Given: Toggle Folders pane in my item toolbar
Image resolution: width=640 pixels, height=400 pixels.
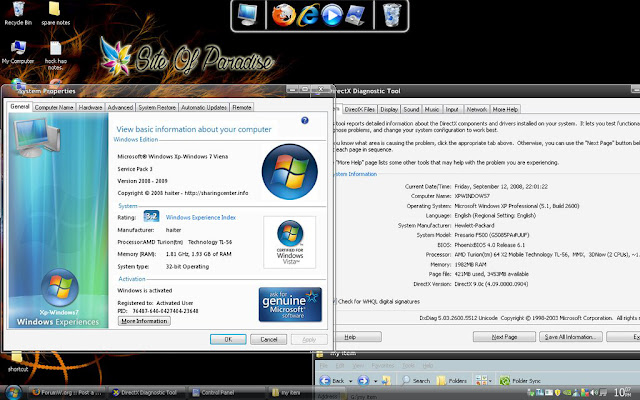Looking at the screenshot, I should 451,380.
